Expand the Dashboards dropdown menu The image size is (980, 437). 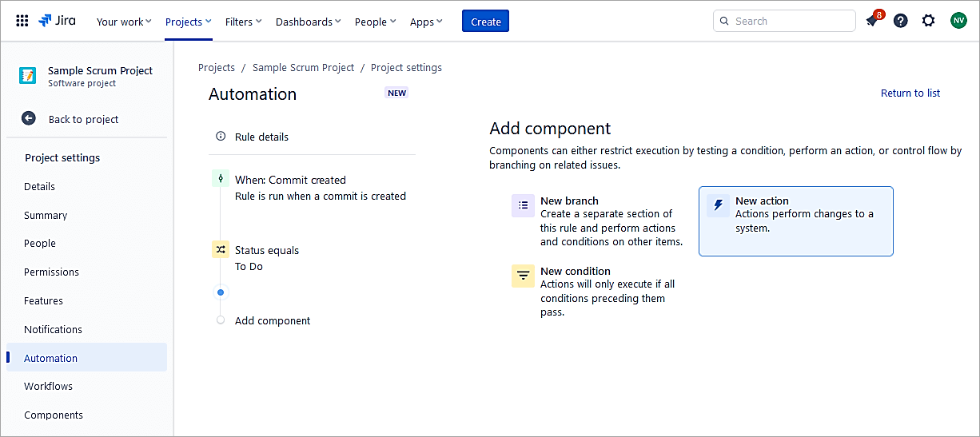click(x=308, y=22)
